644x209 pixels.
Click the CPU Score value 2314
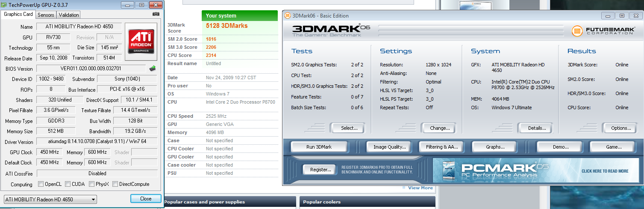click(211, 55)
